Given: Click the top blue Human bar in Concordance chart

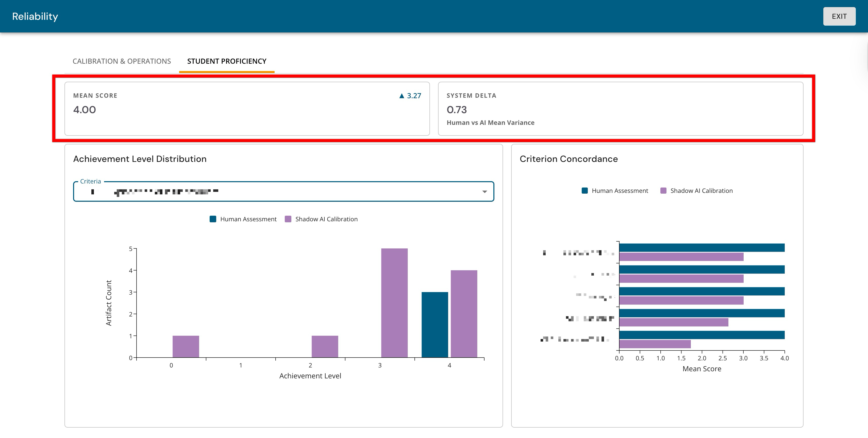Looking at the screenshot, I should pyautogui.click(x=702, y=248).
